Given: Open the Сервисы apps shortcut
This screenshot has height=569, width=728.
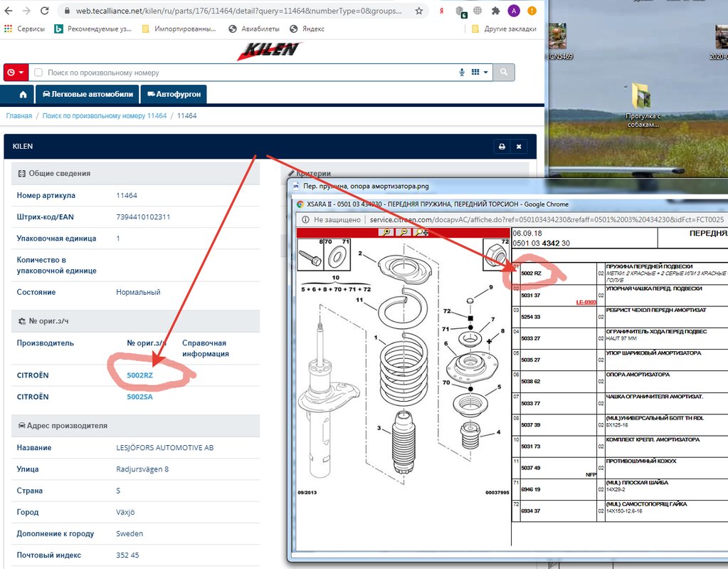Looking at the screenshot, I should (x=24, y=28).
